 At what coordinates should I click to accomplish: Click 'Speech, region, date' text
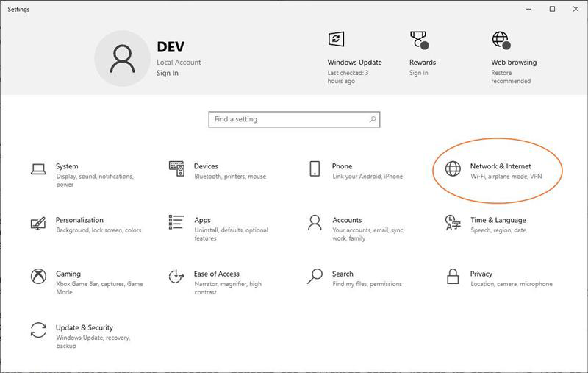tap(498, 230)
